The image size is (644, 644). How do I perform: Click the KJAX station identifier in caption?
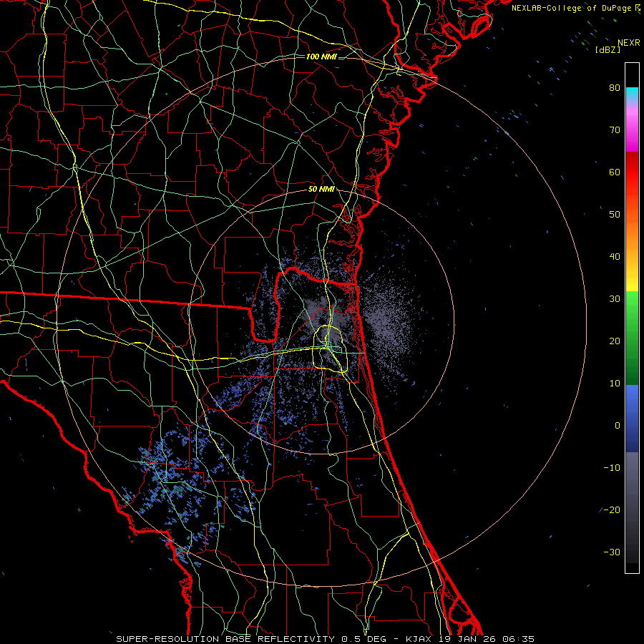click(x=420, y=639)
